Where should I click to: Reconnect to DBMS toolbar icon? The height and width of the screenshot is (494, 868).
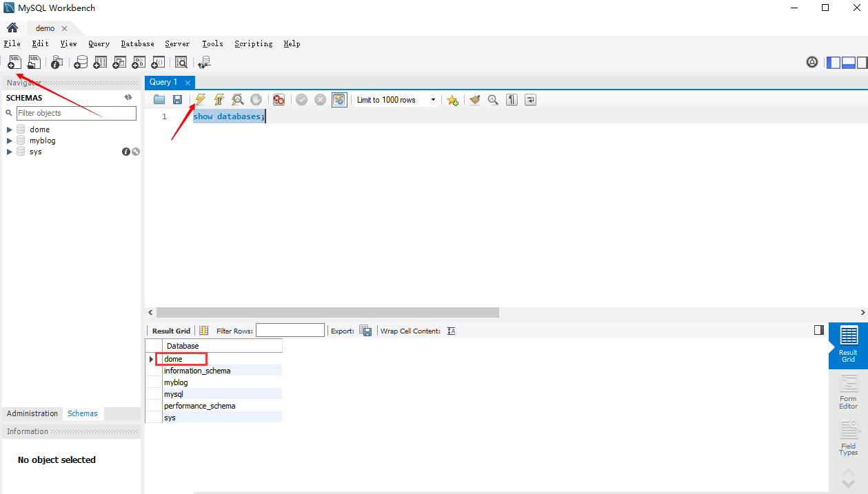204,62
